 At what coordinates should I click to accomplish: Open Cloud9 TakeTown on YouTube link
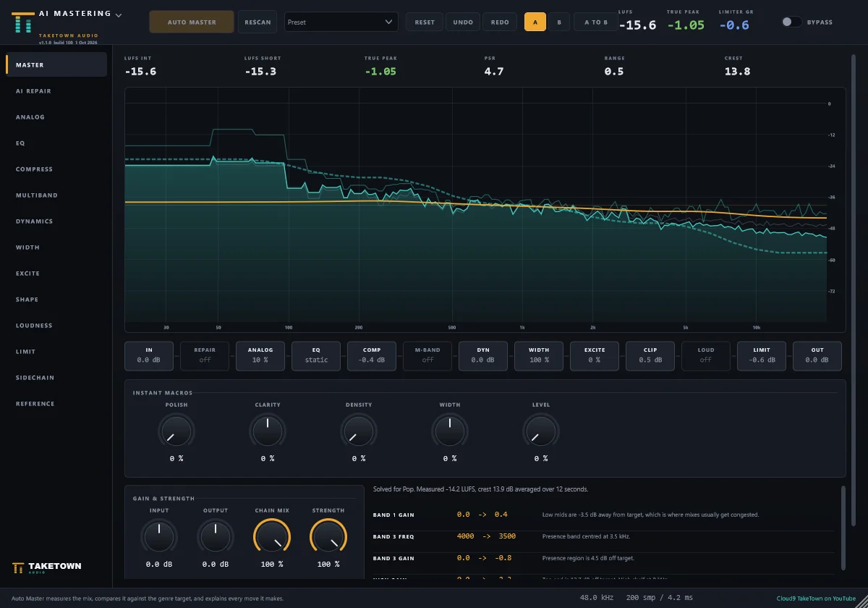(817, 599)
